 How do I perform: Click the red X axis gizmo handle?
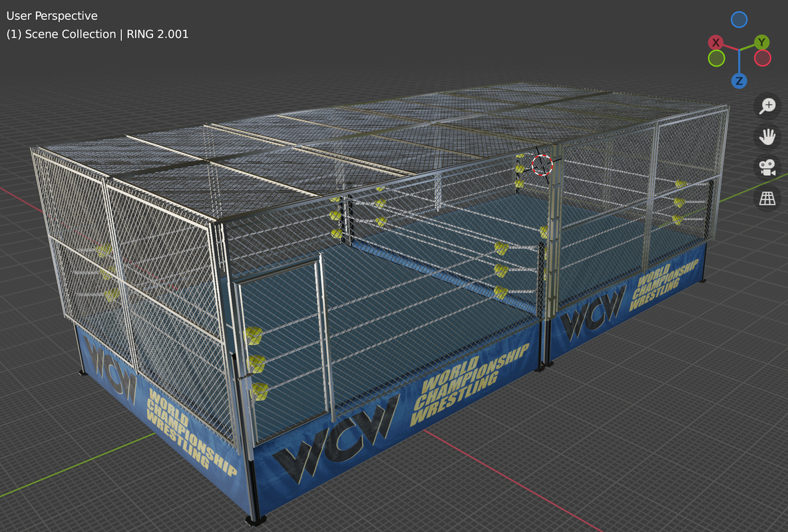pos(715,42)
